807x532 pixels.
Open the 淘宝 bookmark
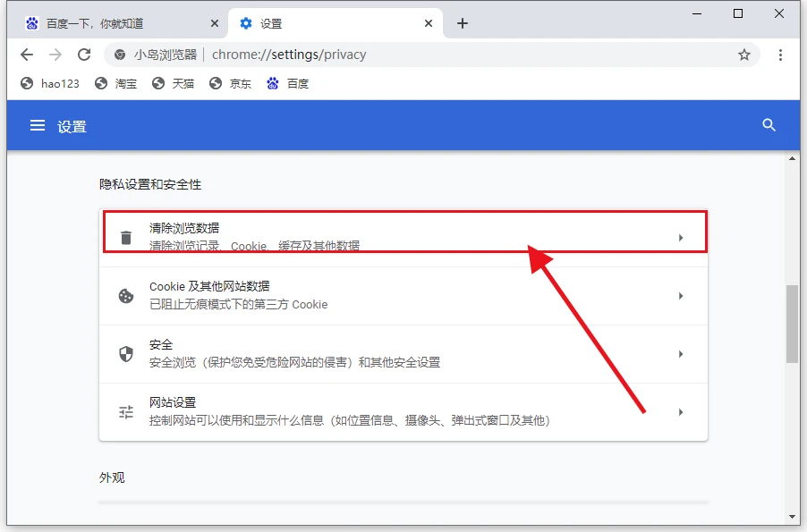click(x=115, y=83)
